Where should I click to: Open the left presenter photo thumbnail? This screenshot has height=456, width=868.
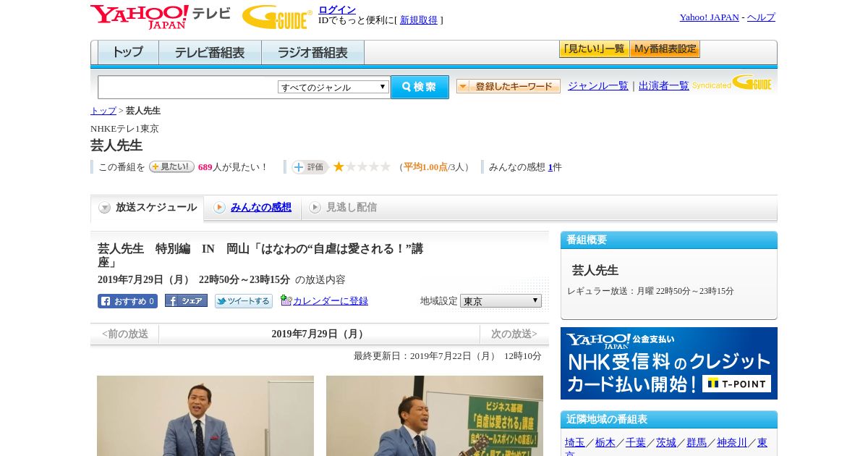(205, 415)
